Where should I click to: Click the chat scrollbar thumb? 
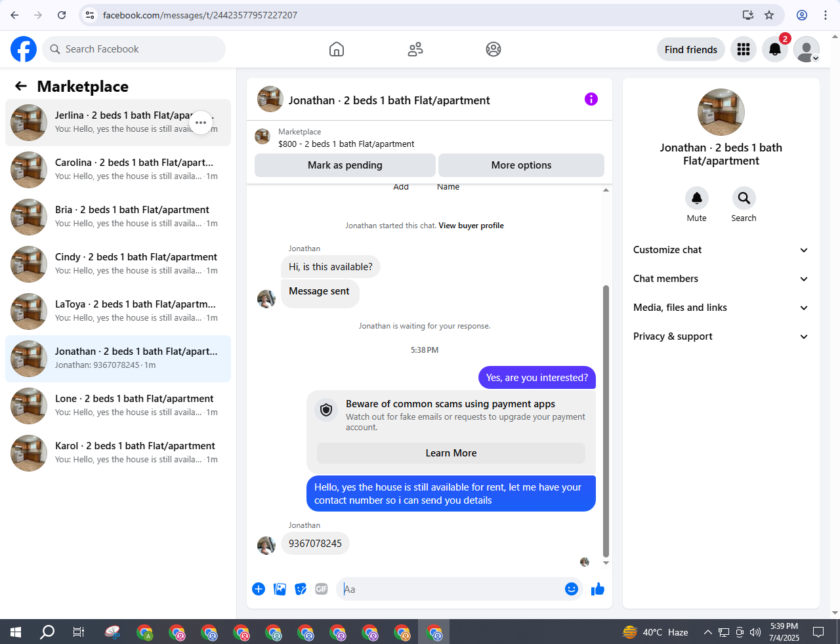[x=606, y=421]
